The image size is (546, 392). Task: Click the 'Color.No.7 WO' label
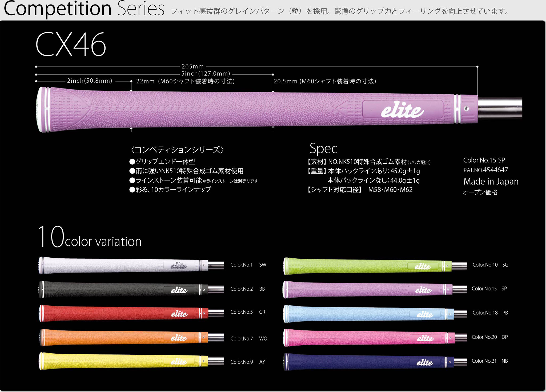point(249,339)
